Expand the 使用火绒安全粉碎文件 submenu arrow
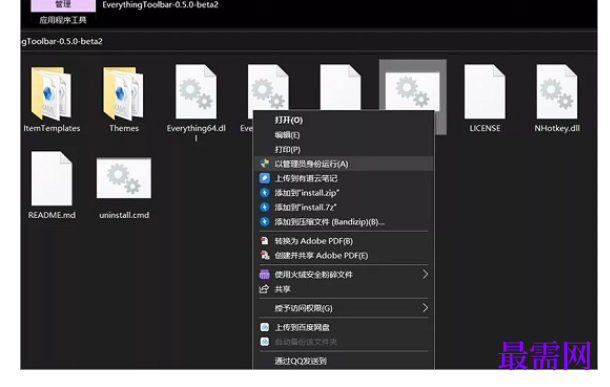The image size is (610, 387). click(425, 274)
